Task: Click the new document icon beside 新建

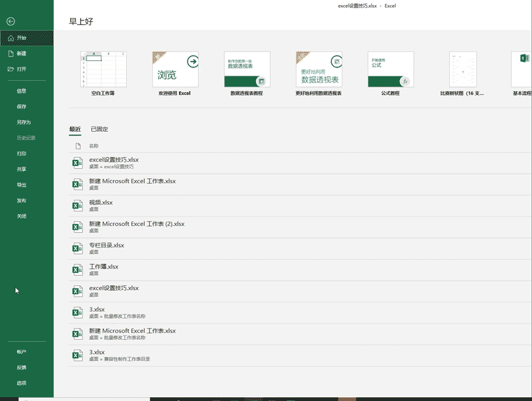Action: click(11, 53)
